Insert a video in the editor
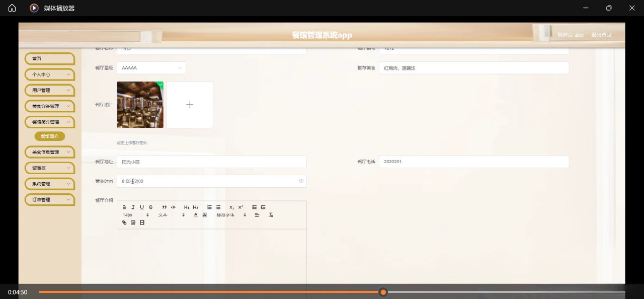The height and width of the screenshot is (299, 644). coord(142,222)
